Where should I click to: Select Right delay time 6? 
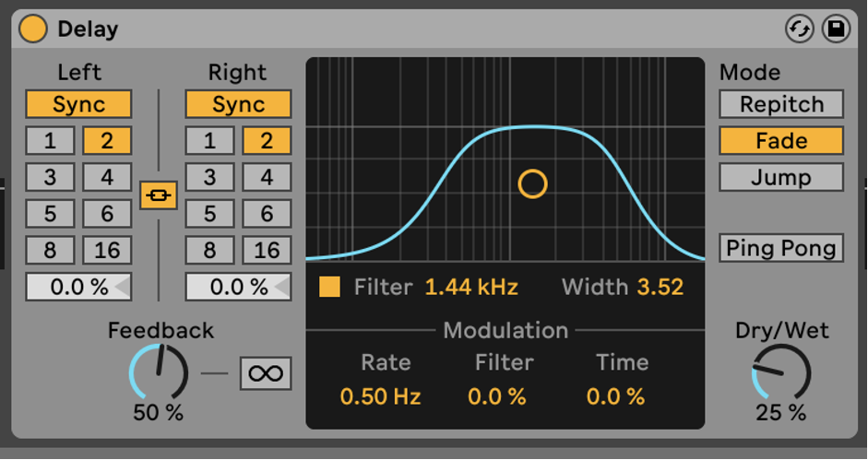[267, 214]
